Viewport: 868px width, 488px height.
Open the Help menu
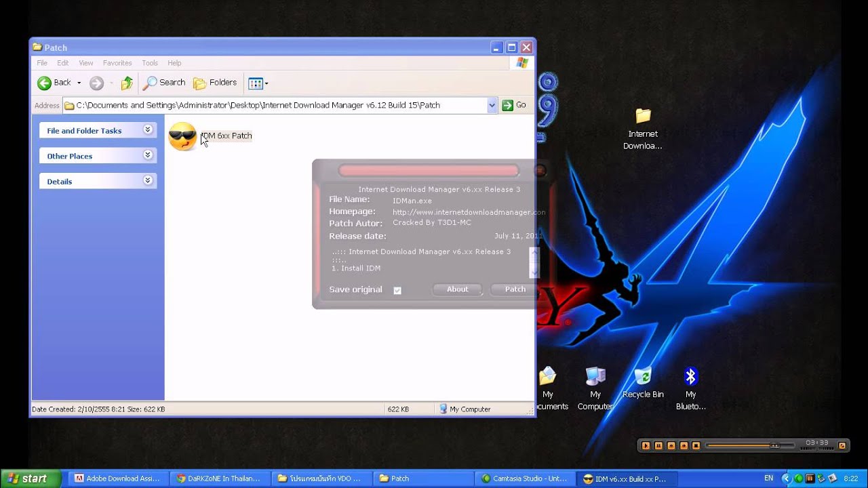(x=174, y=63)
